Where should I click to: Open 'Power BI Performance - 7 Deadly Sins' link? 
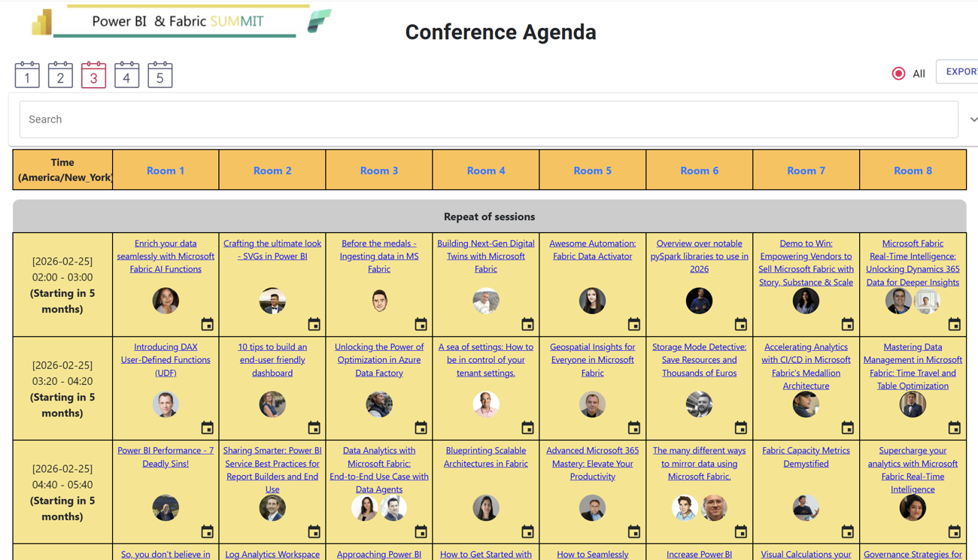[166, 457]
